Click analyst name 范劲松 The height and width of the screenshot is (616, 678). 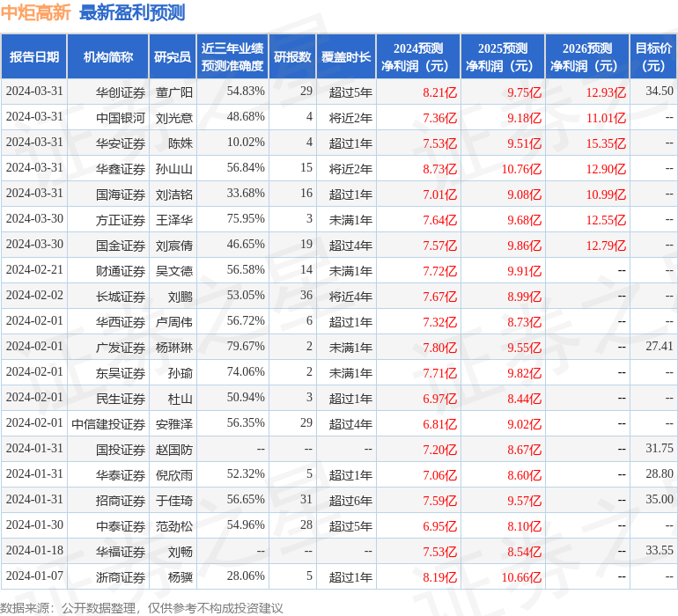(173, 525)
